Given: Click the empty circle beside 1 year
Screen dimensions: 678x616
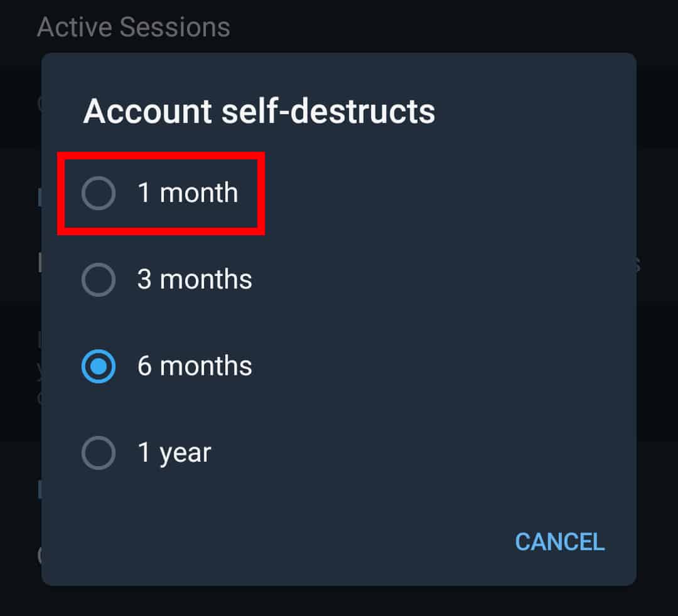Looking at the screenshot, I should tap(99, 453).
